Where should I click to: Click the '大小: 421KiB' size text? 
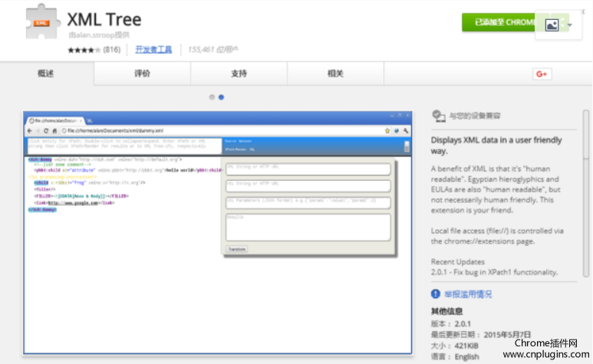(455, 346)
